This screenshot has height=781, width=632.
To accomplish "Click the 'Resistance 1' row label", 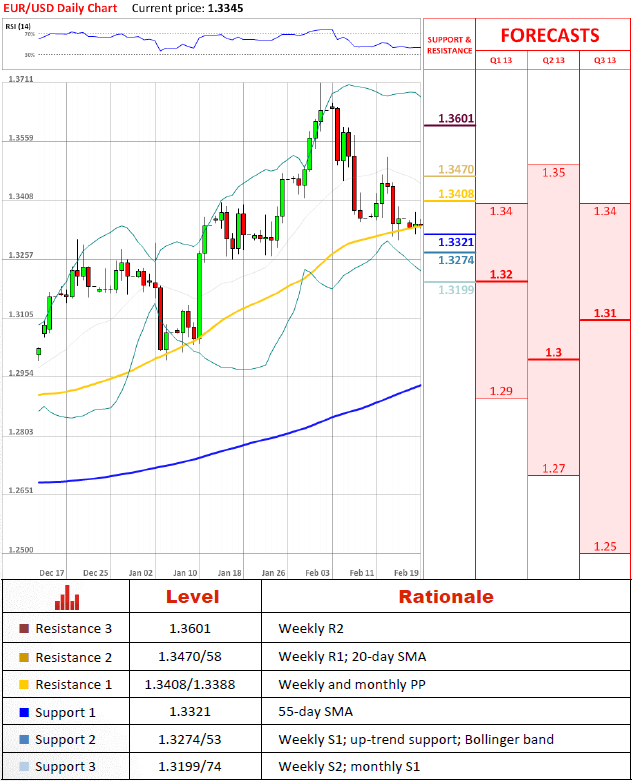I will (74, 684).
